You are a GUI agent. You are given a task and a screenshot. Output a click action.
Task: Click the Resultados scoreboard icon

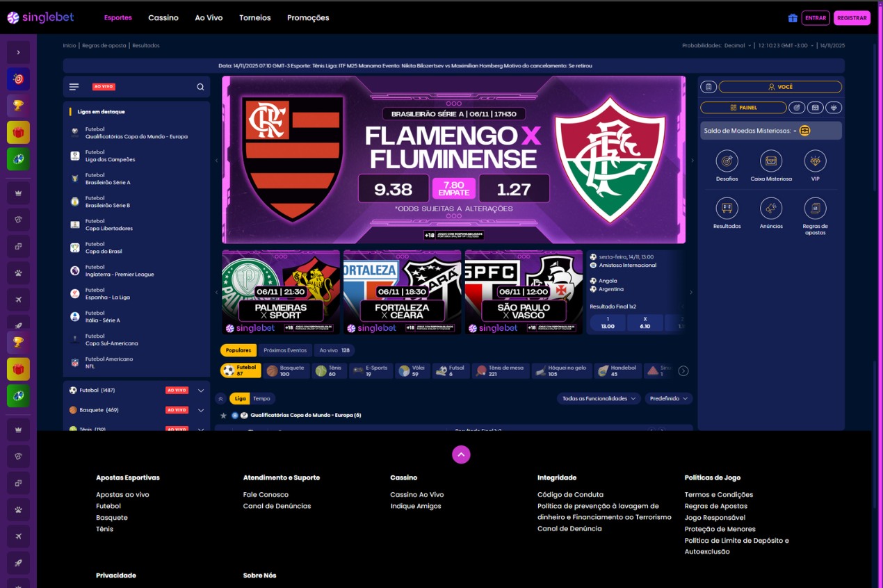[727, 209]
